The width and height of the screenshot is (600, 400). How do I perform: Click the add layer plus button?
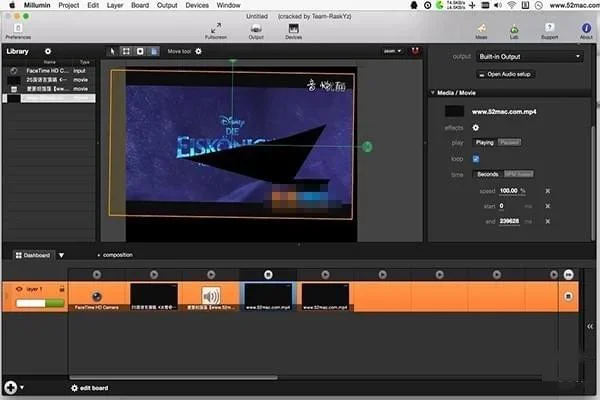click(x=11, y=387)
